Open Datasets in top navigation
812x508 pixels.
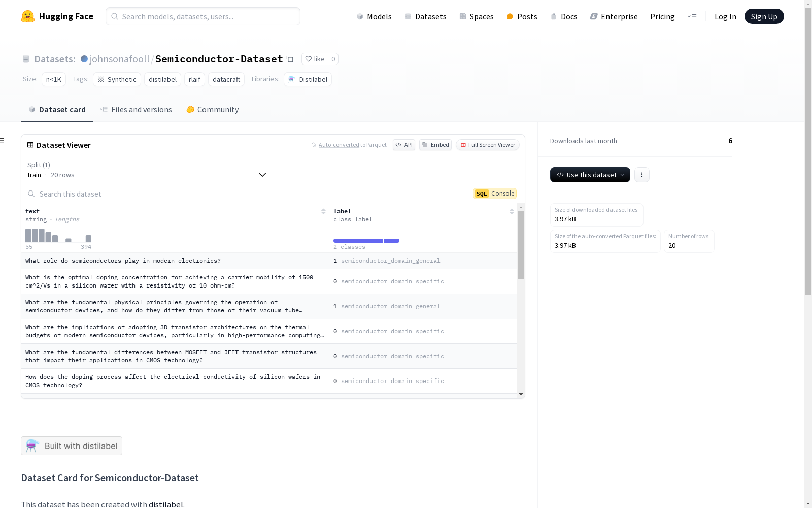(x=425, y=16)
